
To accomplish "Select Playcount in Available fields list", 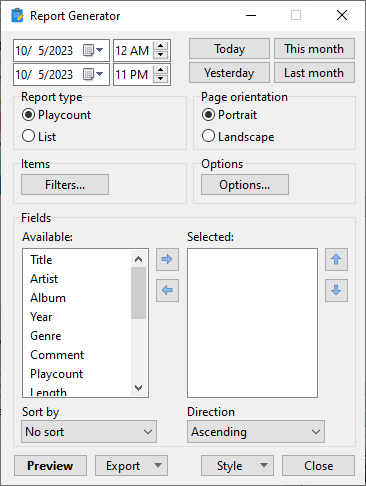I will coord(77,374).
